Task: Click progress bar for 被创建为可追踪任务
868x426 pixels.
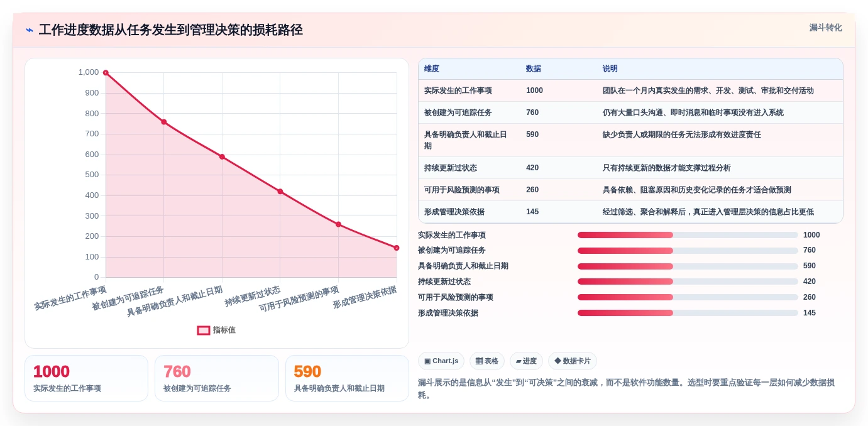Action: coord(688,250)
